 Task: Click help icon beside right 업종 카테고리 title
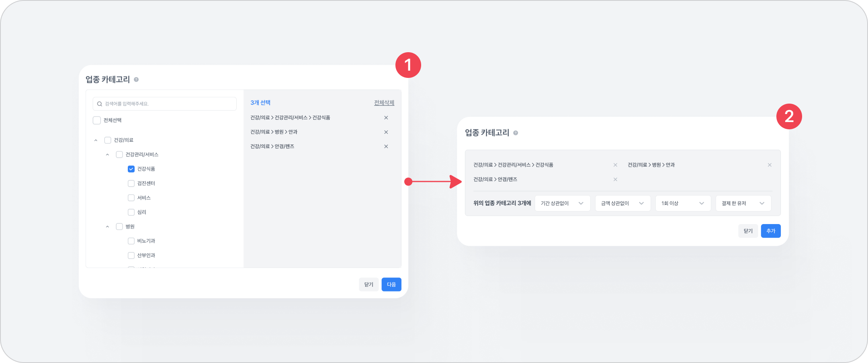coord(516,133)
